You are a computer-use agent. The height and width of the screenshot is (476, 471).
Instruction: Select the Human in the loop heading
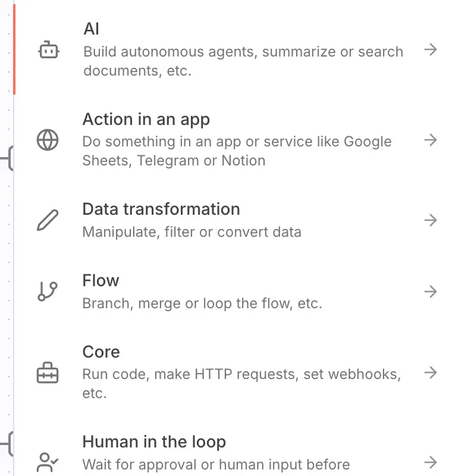[x=154, y=441]
